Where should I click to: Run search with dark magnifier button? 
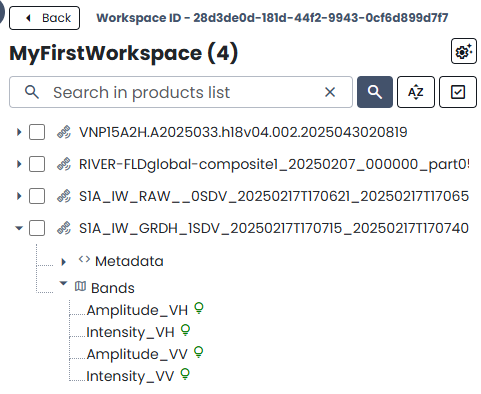(x=375, y=92)
